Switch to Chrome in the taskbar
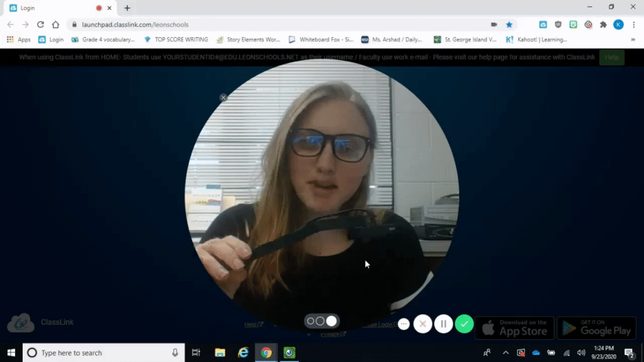The image size is (644, 362). point(266,353)
